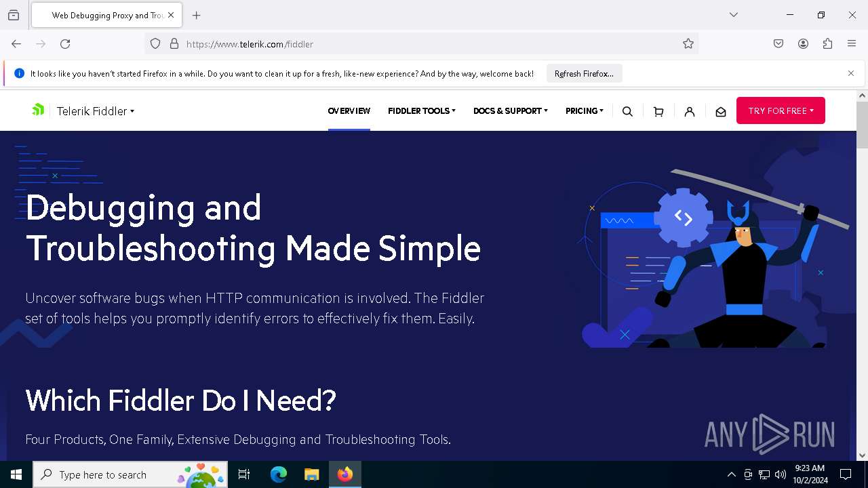
Task: Open network status tray icon
Action: [764, 474]
